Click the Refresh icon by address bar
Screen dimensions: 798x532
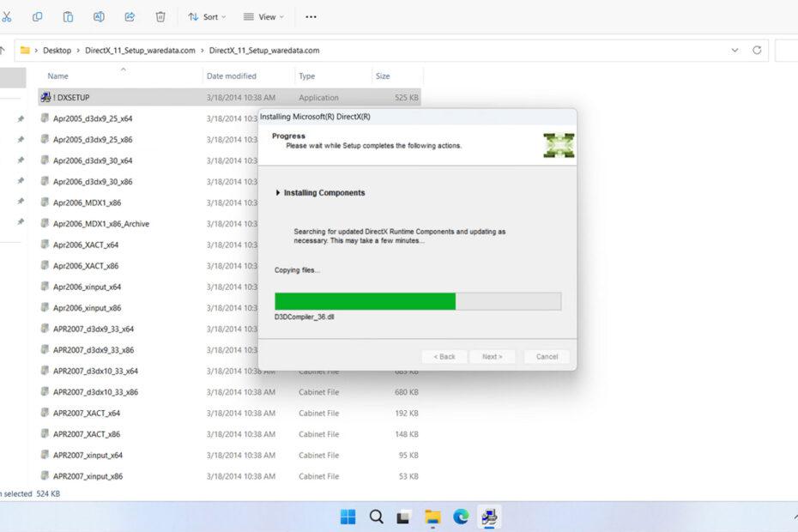point(757,50)
